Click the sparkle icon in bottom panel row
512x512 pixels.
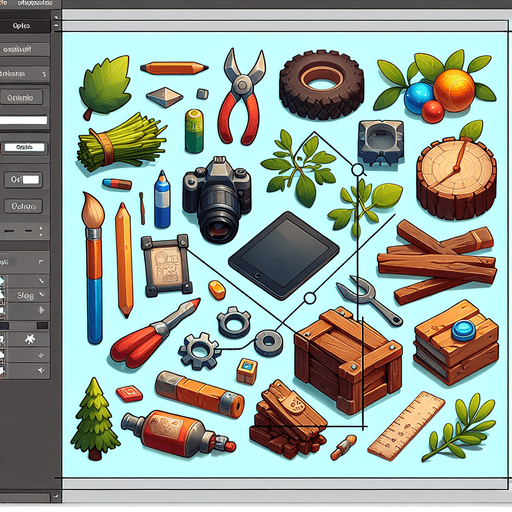[x=41, y=370]
